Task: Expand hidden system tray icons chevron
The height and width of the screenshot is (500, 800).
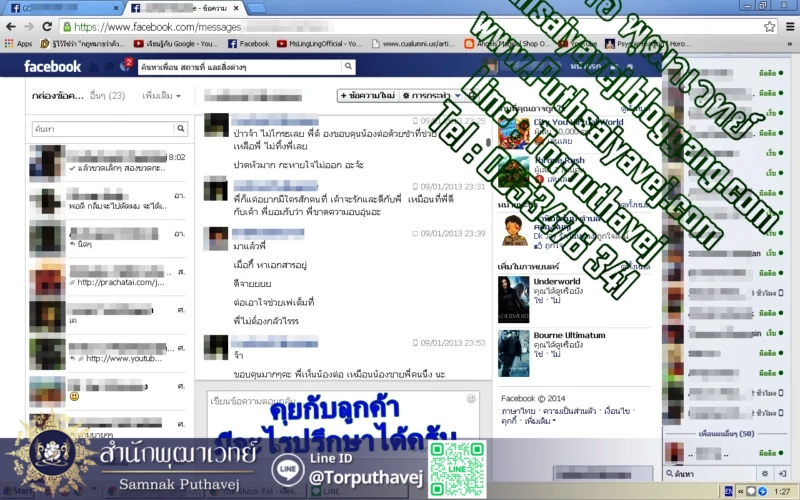Action: coord(740,491)
